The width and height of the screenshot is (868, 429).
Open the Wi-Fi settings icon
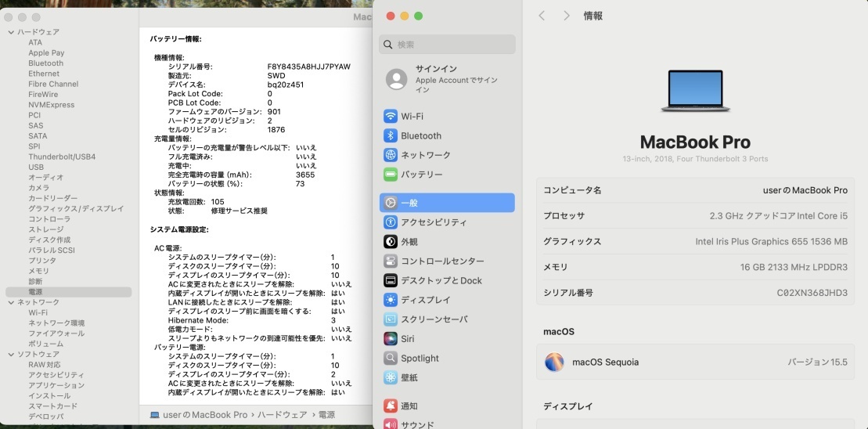[391, 116]
